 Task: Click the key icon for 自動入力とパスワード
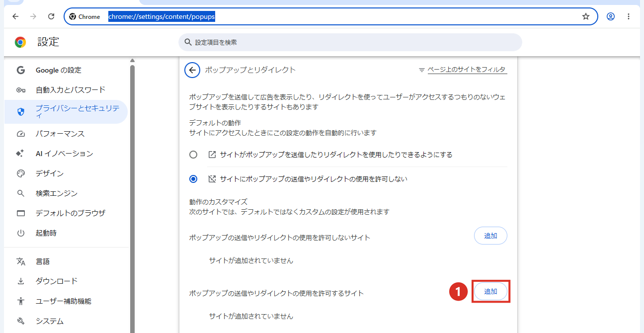(20, 90)
